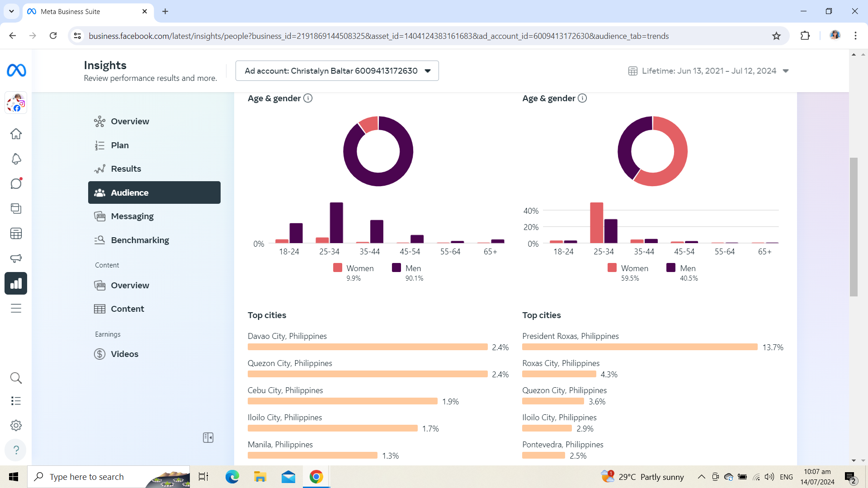Open the Messaging menu item
Viewport: 868px width, 488px height.
(154, 216)
